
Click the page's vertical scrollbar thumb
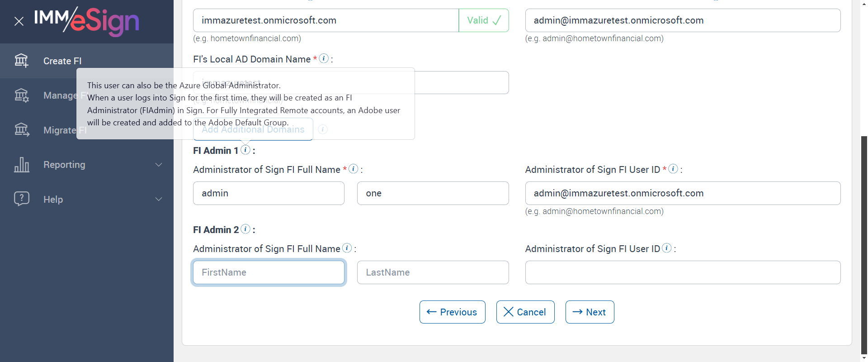864,244
